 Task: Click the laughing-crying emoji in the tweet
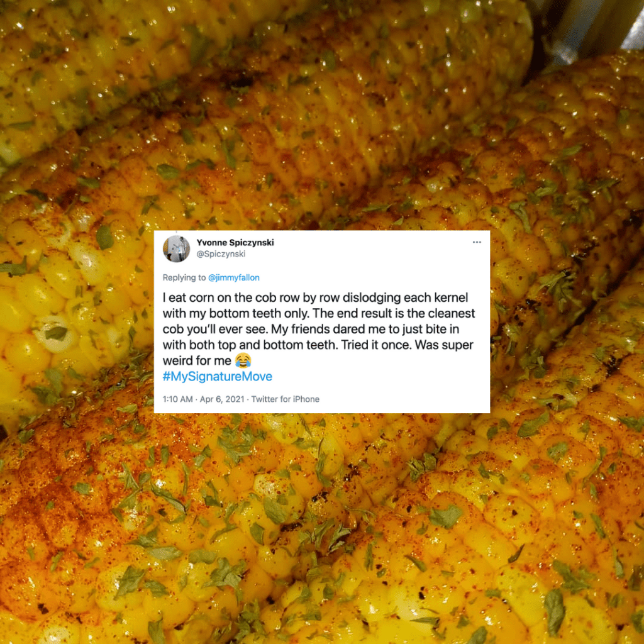(243, 360)
